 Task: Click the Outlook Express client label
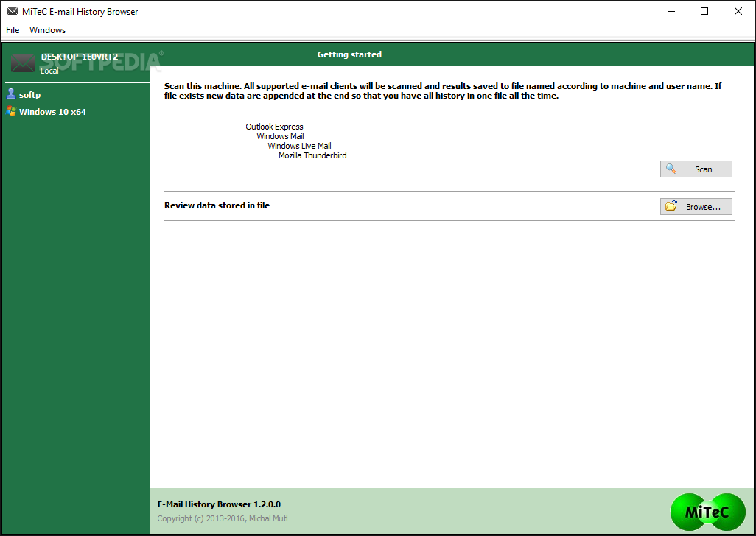[274, 127]
